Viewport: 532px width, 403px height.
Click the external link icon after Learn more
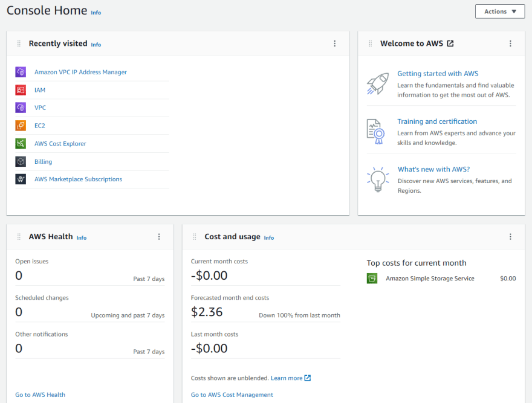pos(307,378)
